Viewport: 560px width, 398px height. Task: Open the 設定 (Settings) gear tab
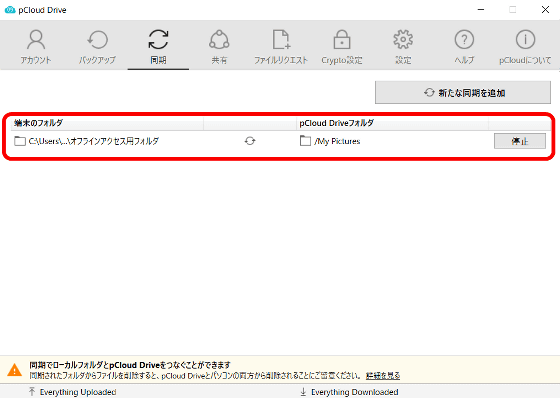coord(403,46)
